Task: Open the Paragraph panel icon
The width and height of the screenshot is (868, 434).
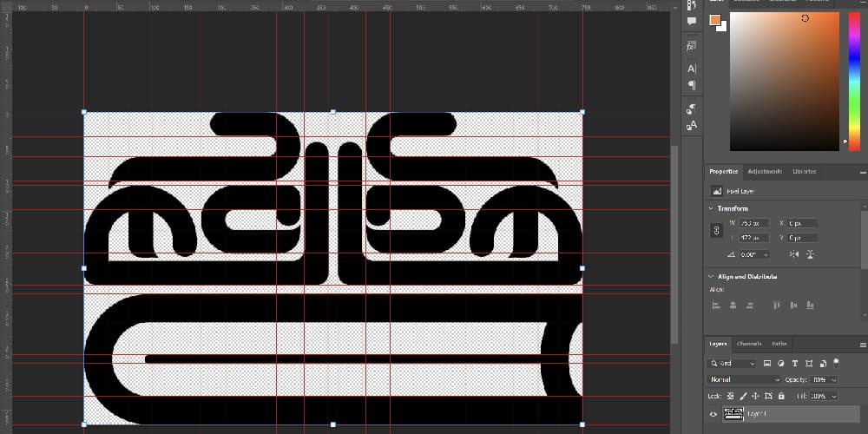Action: click(692, 85)
